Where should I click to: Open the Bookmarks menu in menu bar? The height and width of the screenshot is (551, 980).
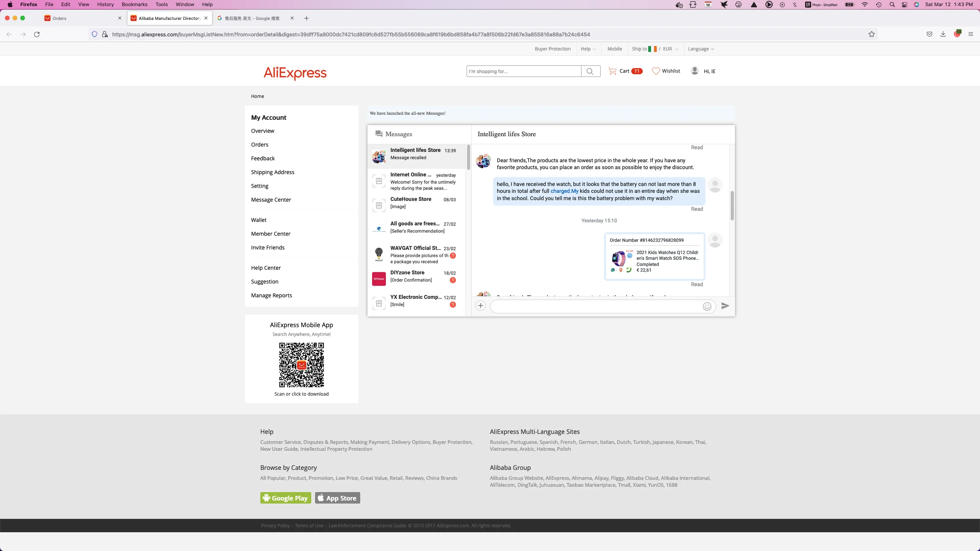click(x=134, y=5)
